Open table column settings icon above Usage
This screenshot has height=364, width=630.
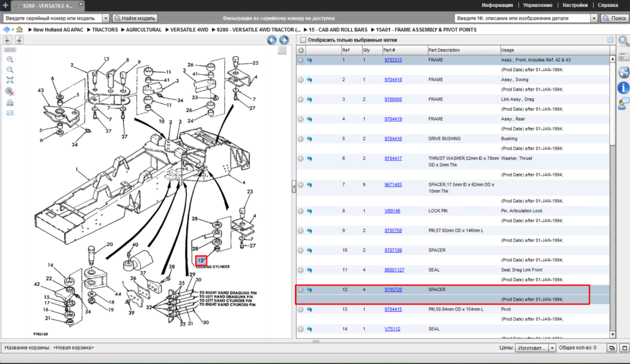(x=610, y=40)
